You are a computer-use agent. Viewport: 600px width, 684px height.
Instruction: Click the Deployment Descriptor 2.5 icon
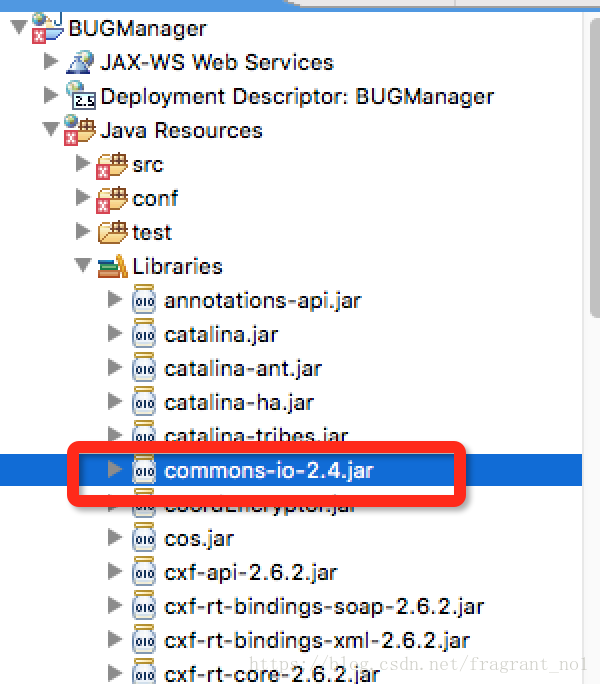81,95
